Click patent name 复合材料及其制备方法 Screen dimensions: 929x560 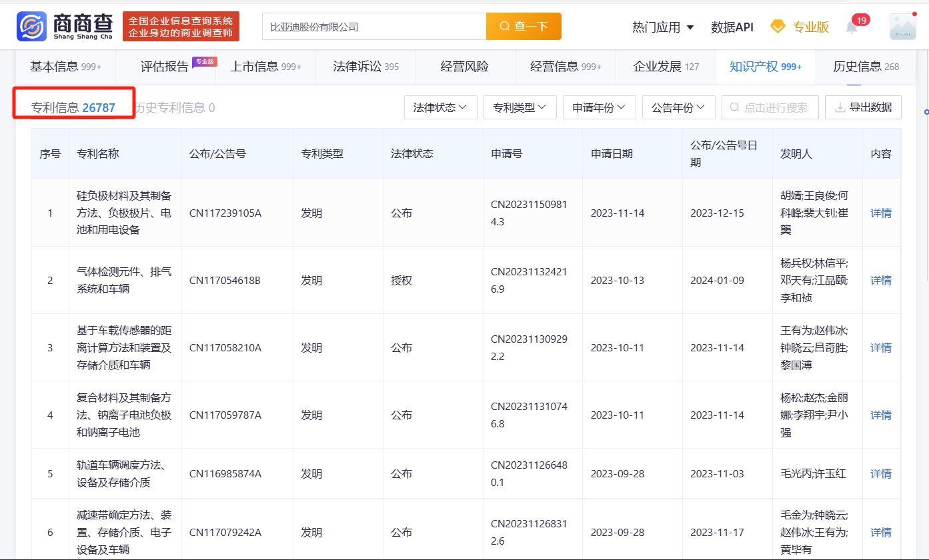click(124, 415)
